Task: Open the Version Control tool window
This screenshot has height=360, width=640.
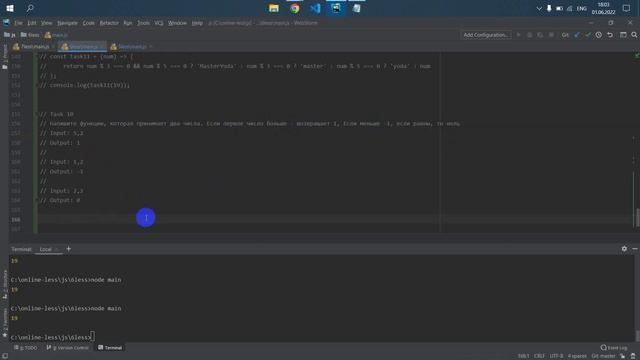Action: point(67,348)
